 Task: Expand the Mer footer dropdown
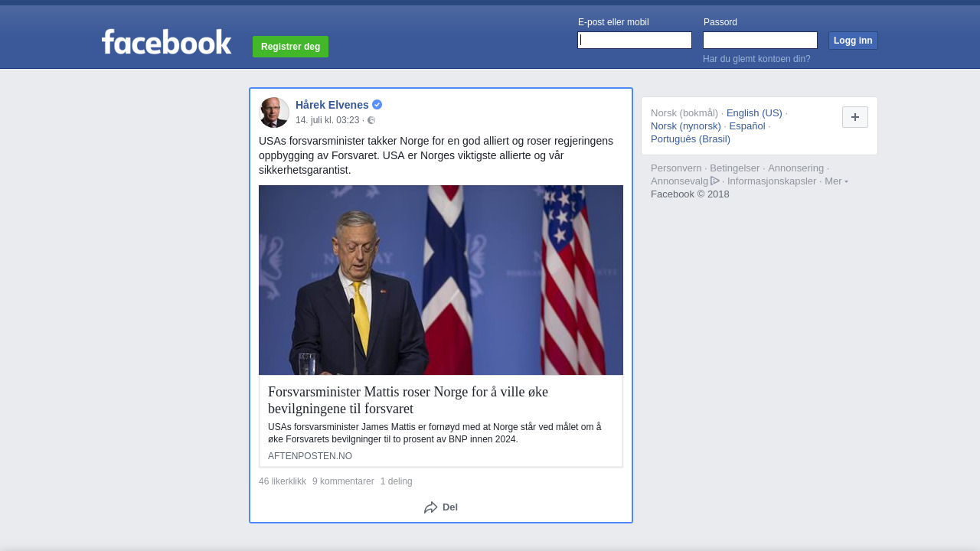[x=836, y=181]
